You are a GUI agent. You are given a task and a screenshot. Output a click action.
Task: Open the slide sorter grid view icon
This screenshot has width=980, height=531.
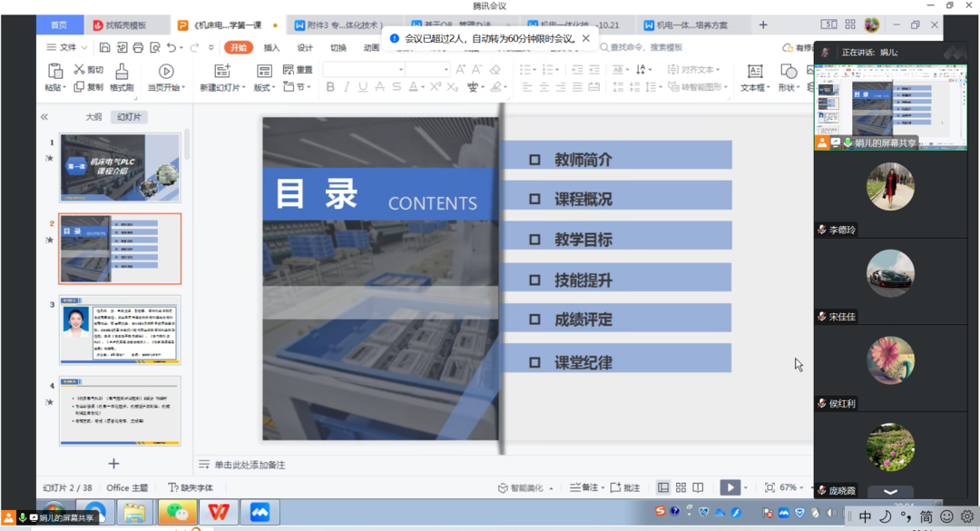pyautogui.click(x=681, y=487)
